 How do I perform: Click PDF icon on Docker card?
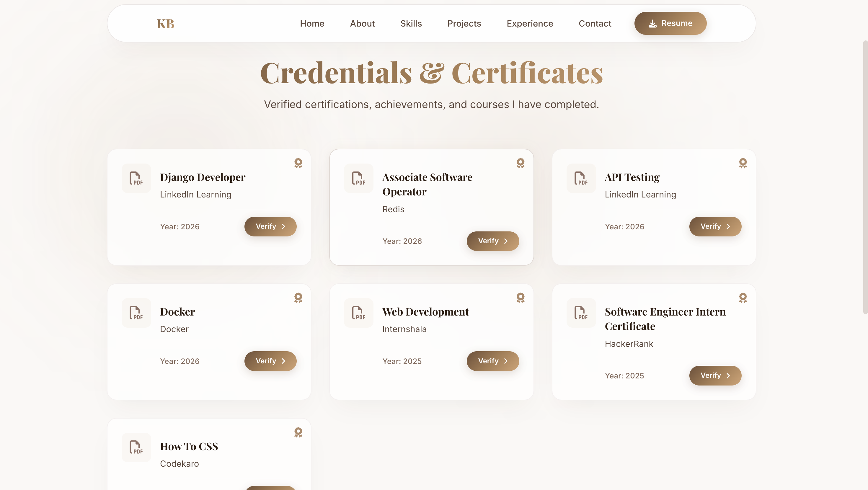(x=136, y=313)
